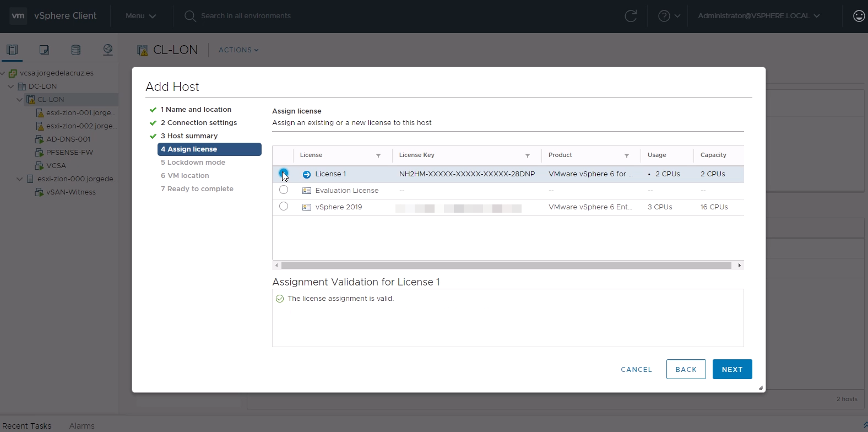
Task: Open the help question mark menu
Action: (669, 16)
